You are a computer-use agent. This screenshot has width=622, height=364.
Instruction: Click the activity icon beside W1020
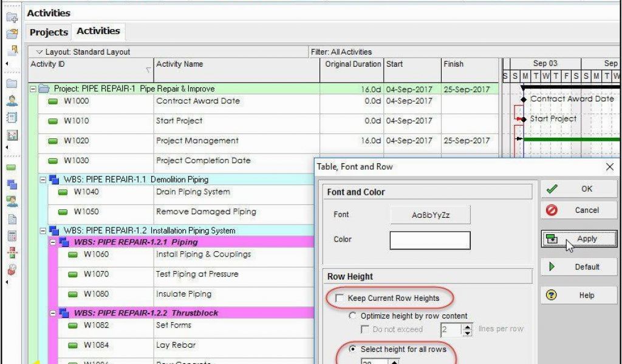53,141
